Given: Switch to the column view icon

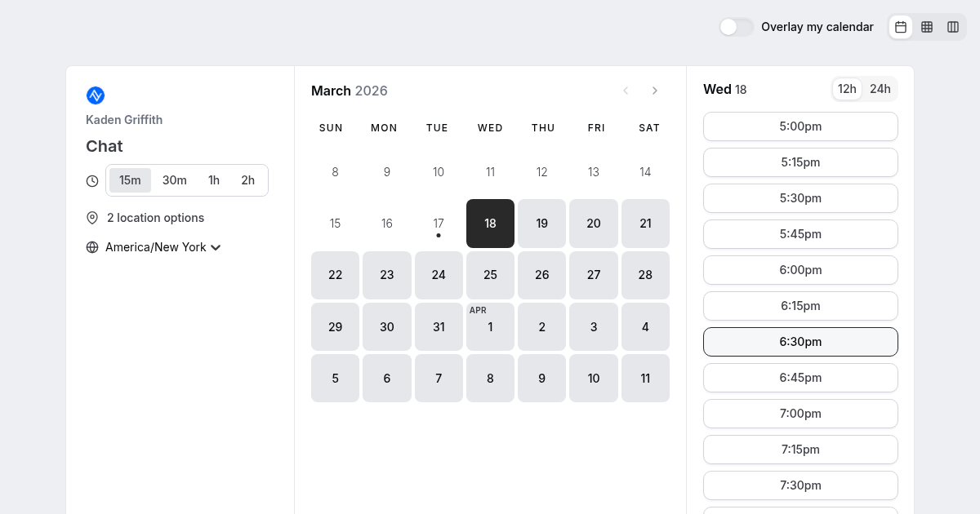Looking at the screenshot, I should pyautogui.click(x=953, y=27).
